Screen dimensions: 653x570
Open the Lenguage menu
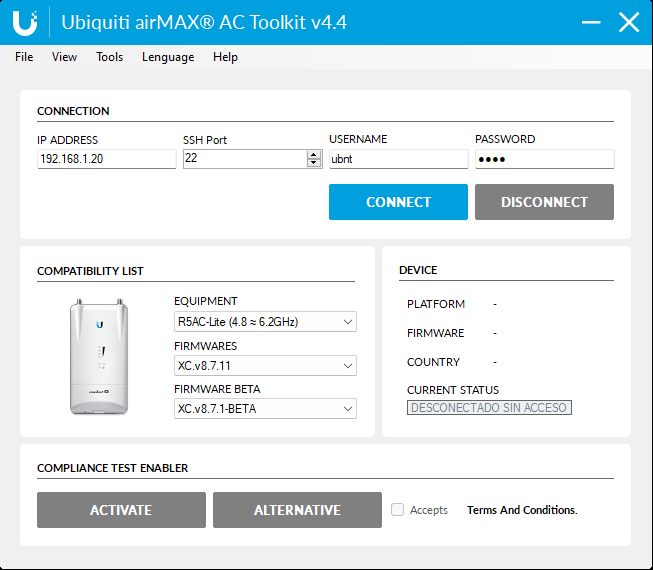point(168,57)
